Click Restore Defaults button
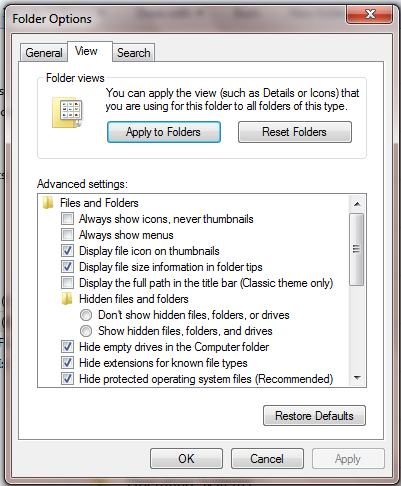 point(314,416)
